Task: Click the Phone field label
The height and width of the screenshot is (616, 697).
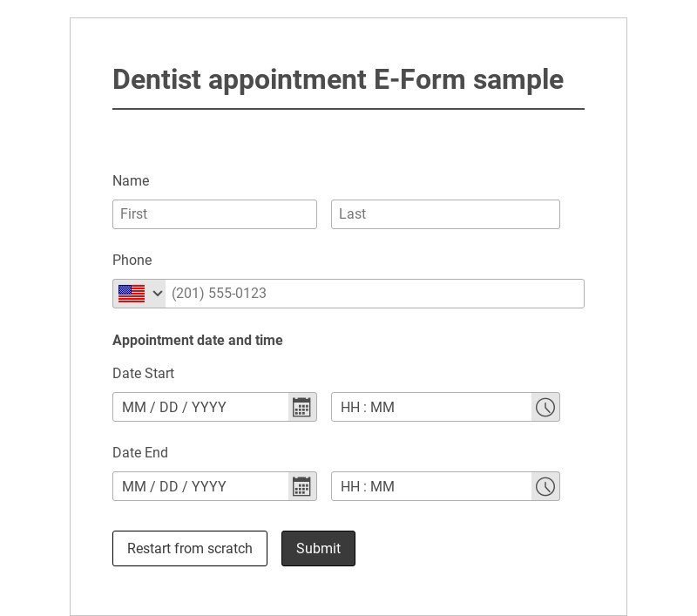Action: [132, 260]
